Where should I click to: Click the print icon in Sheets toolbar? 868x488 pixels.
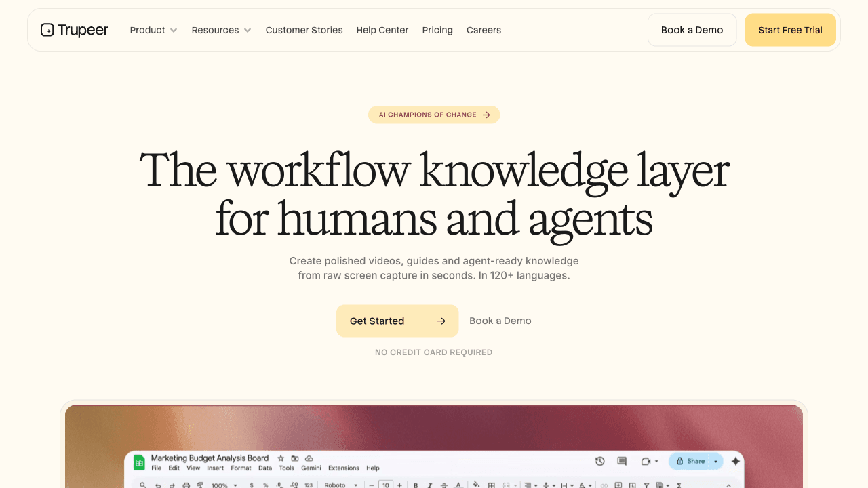pos(186,485)
